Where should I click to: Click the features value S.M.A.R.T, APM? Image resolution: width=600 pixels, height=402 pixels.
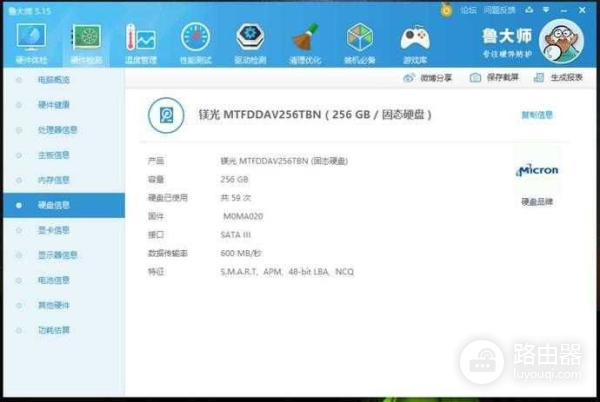point(287,272)
